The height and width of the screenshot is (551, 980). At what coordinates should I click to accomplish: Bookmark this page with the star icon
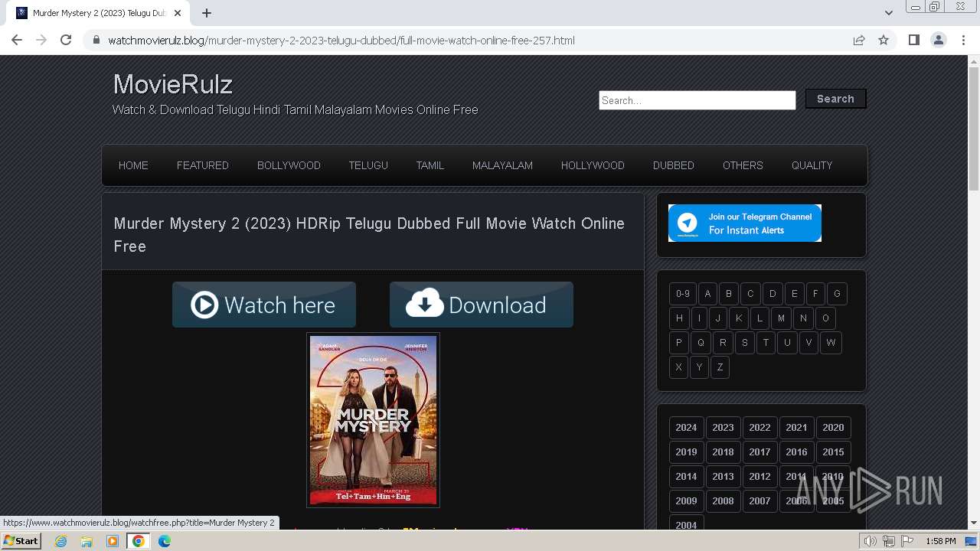(884, 40)
